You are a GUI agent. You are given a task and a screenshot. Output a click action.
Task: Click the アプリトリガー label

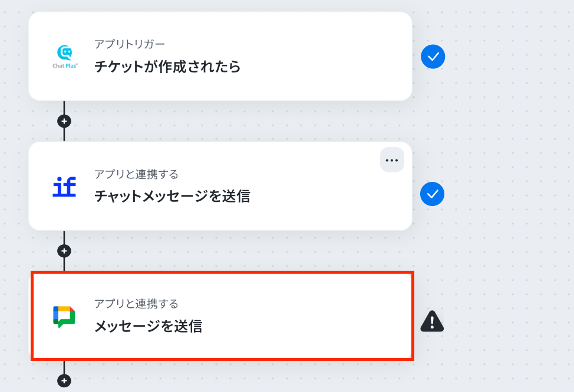[130, 45]
